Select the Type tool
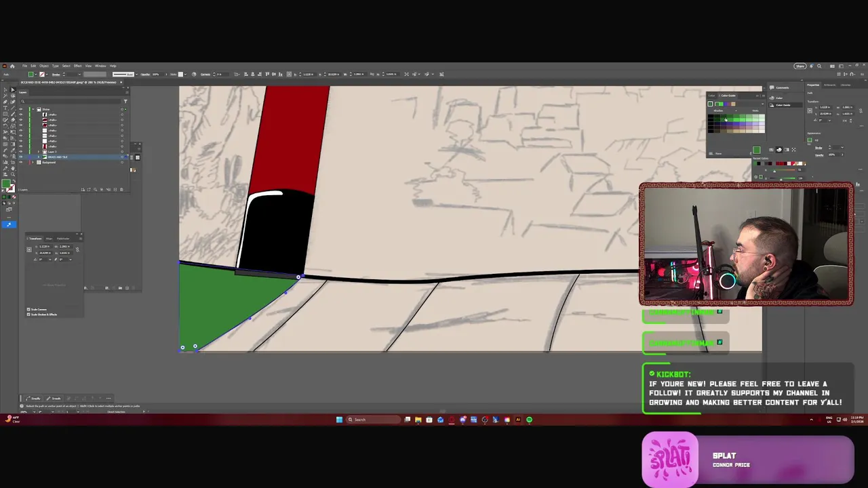The height and width of the screenshot is (488, 868). 5,108
